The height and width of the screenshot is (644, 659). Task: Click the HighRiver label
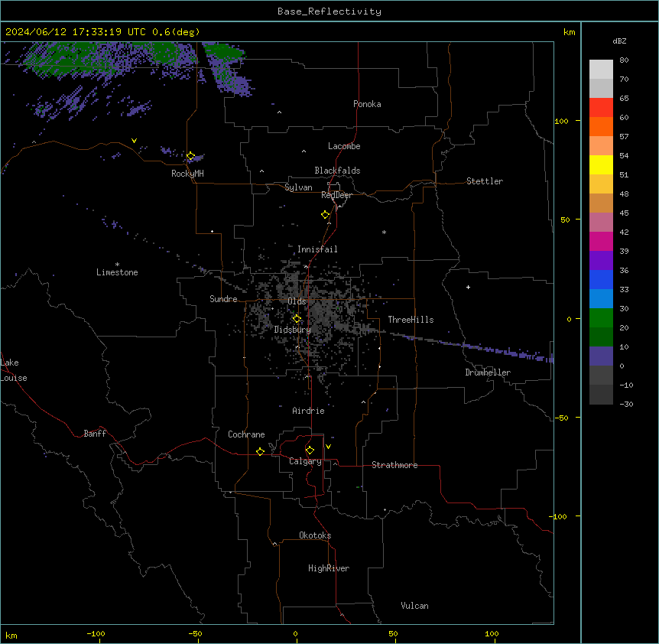[329, 568]
